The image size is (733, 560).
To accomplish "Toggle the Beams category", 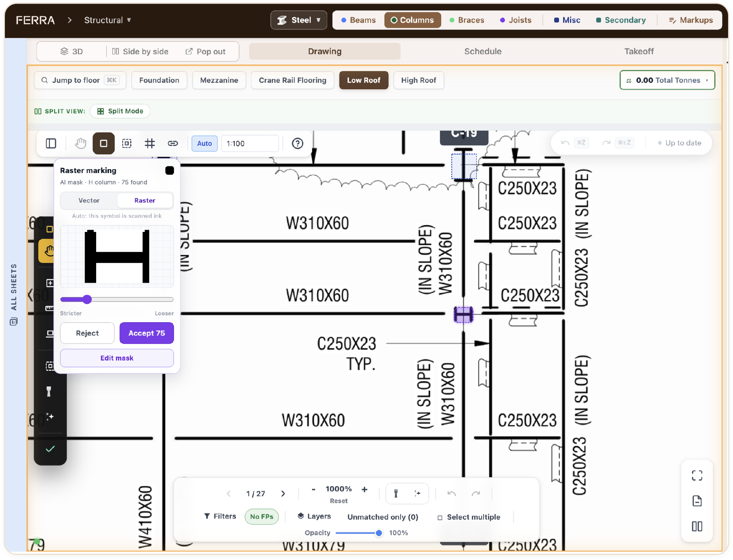I will pyautogui.click(x=358, y=20).
